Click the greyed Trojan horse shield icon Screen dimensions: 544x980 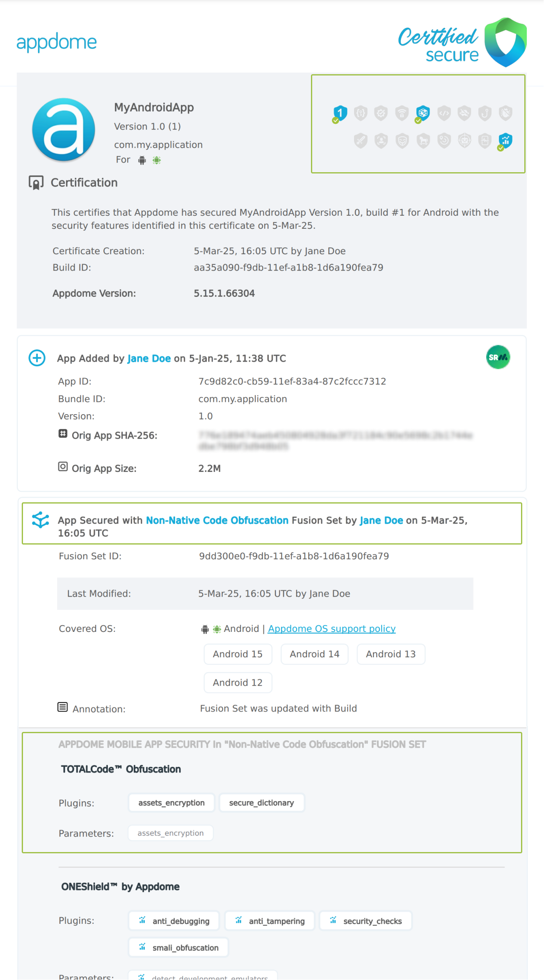click(x=423, y=141)
